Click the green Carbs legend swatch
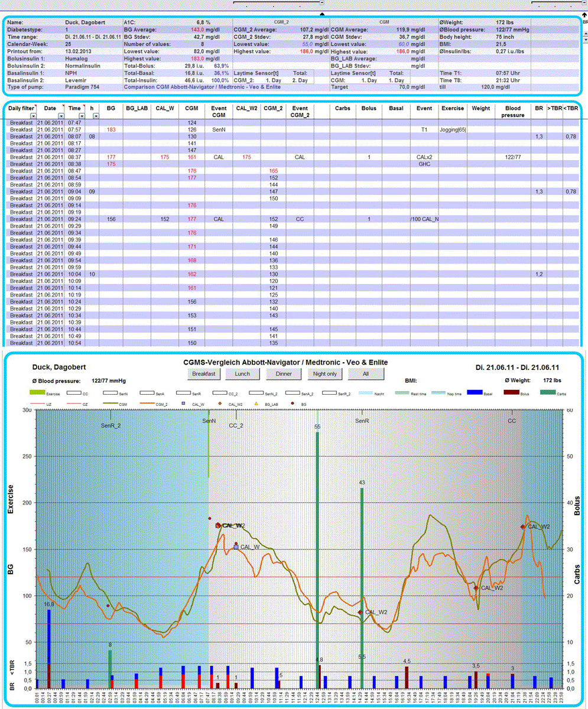The image size is (588, 709). [549, 392]
